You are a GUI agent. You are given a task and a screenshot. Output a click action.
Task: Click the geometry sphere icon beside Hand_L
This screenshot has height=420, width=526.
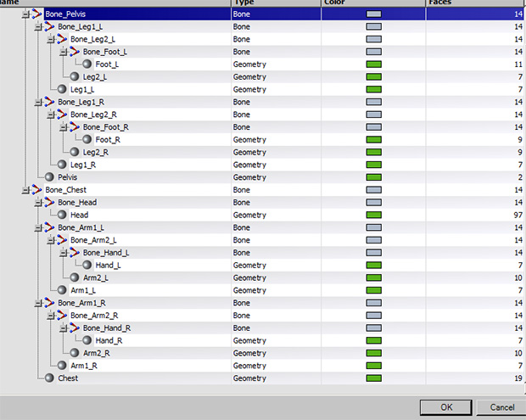(x=87, y=265)
